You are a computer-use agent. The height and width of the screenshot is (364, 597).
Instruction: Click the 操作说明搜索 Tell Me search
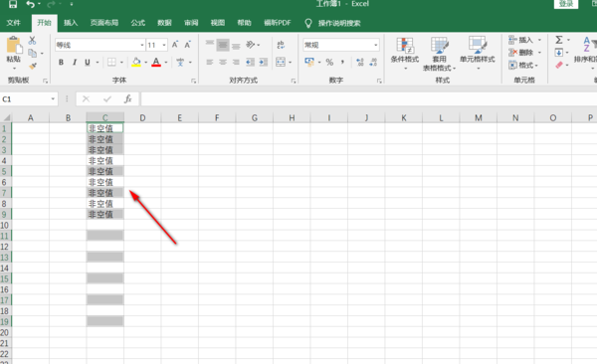pyautogui.click(x=339, y=23)
